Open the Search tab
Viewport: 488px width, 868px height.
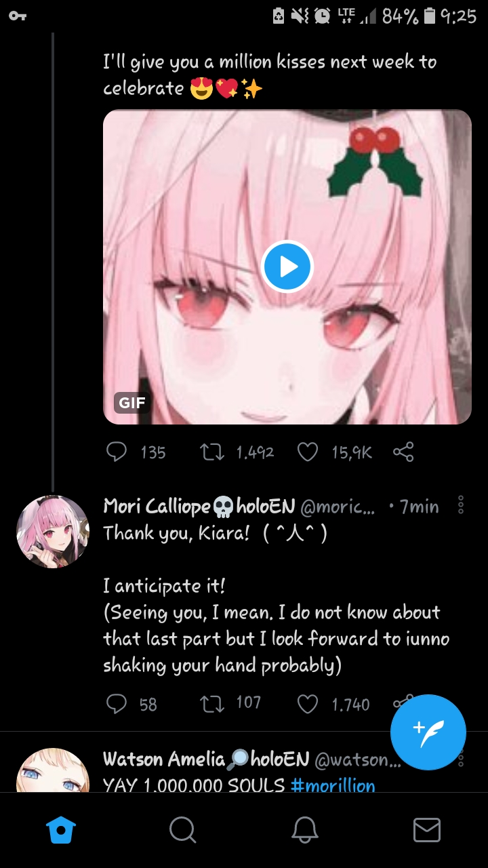pos(183,829)
